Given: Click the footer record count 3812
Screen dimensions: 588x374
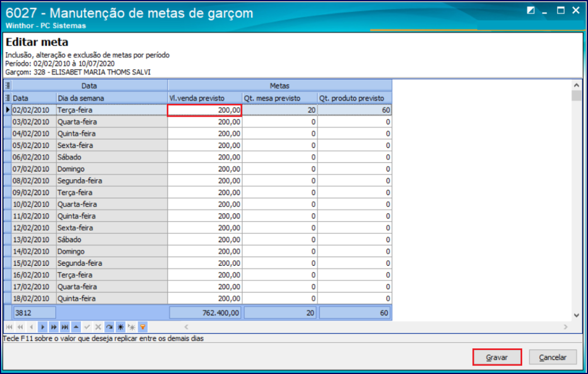Looking at the screenshot, I should [x=35, y=313].
